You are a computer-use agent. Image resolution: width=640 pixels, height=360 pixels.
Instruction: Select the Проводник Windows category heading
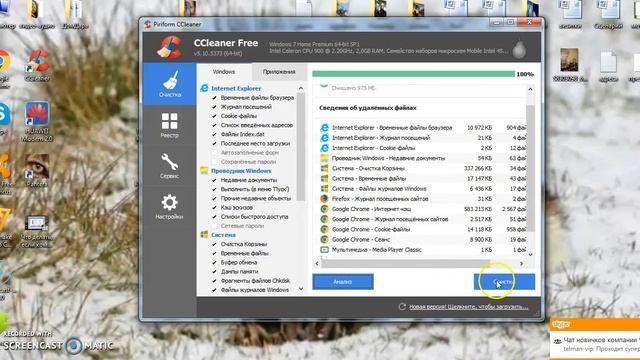click(x=241, y=171)
